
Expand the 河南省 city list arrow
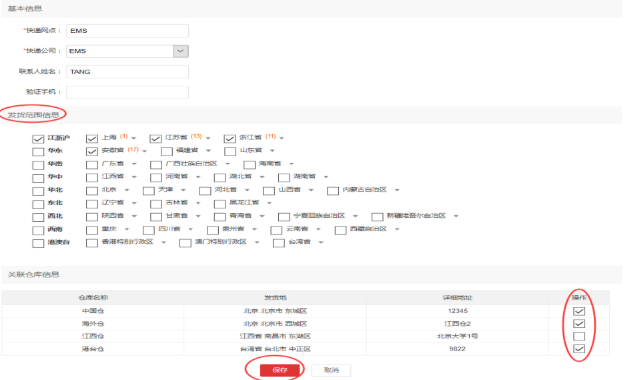point(198,177)
